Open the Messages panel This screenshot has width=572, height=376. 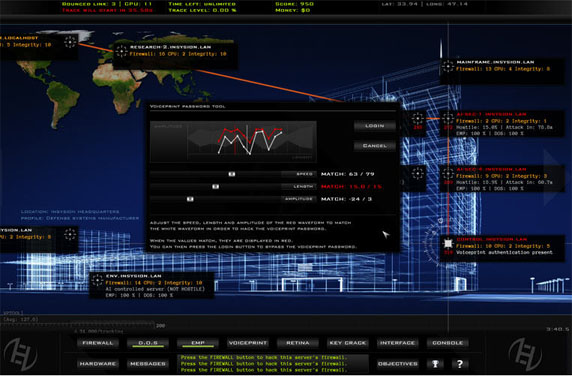[x=148, y=364]
